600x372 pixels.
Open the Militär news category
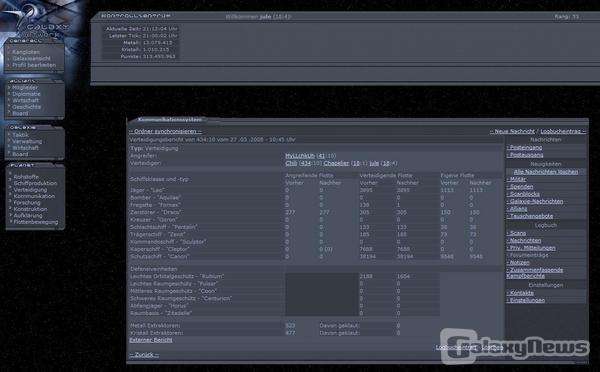coord(517,179)
